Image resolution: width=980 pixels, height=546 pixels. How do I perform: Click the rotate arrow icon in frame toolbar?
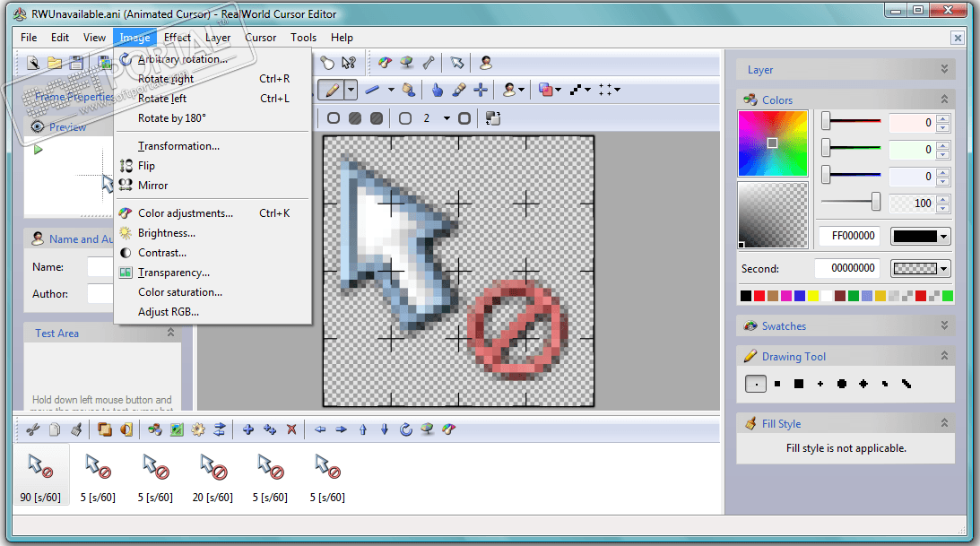point(406,429)
